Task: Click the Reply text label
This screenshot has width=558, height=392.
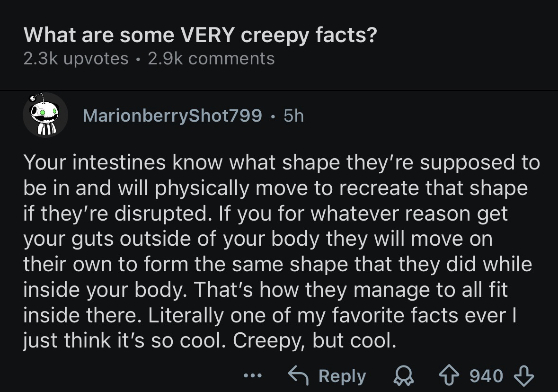Action: (342, 376)
